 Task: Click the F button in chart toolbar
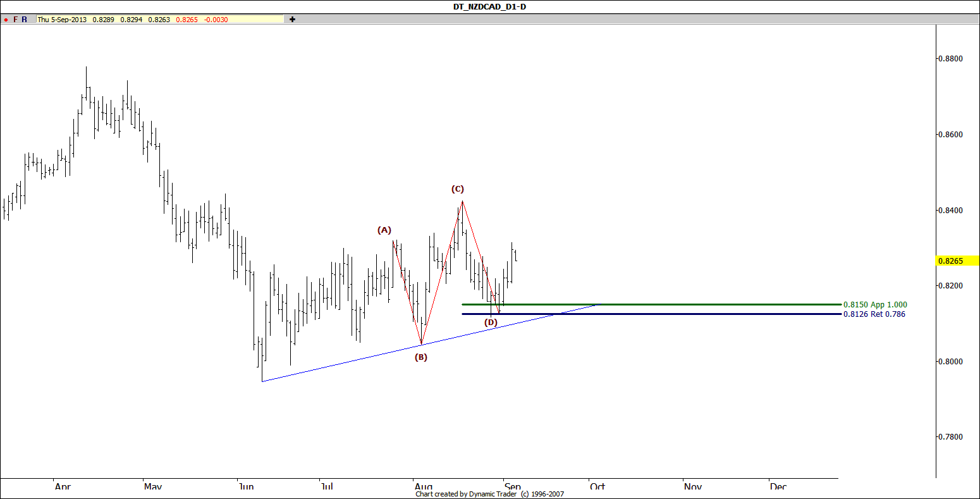(16, 20)
